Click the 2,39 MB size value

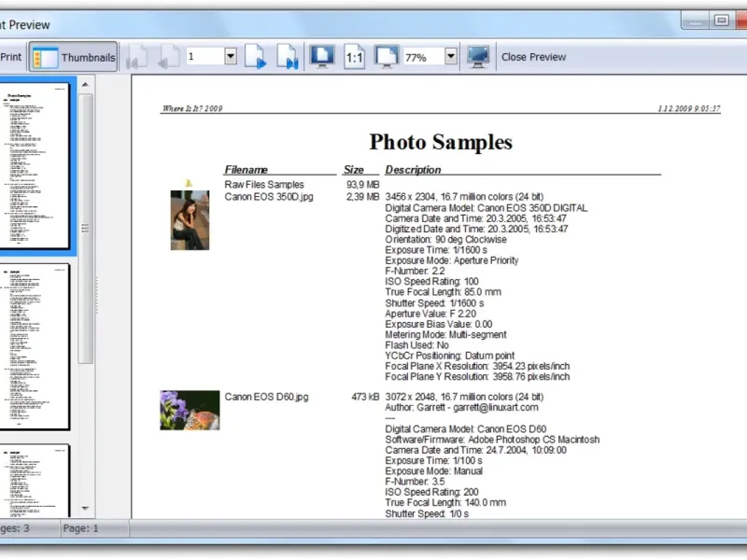[x=362, y=197]
